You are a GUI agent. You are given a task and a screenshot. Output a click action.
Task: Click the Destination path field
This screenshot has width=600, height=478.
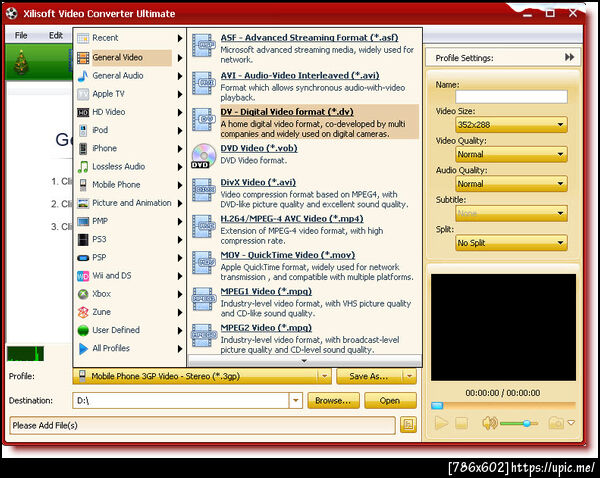(181, 401)
